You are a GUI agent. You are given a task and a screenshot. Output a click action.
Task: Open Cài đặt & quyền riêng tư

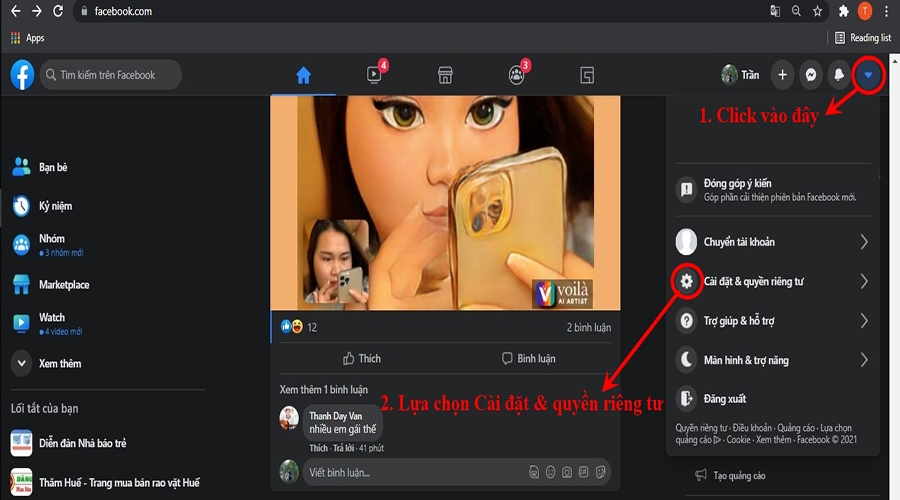tap(773, 281)
